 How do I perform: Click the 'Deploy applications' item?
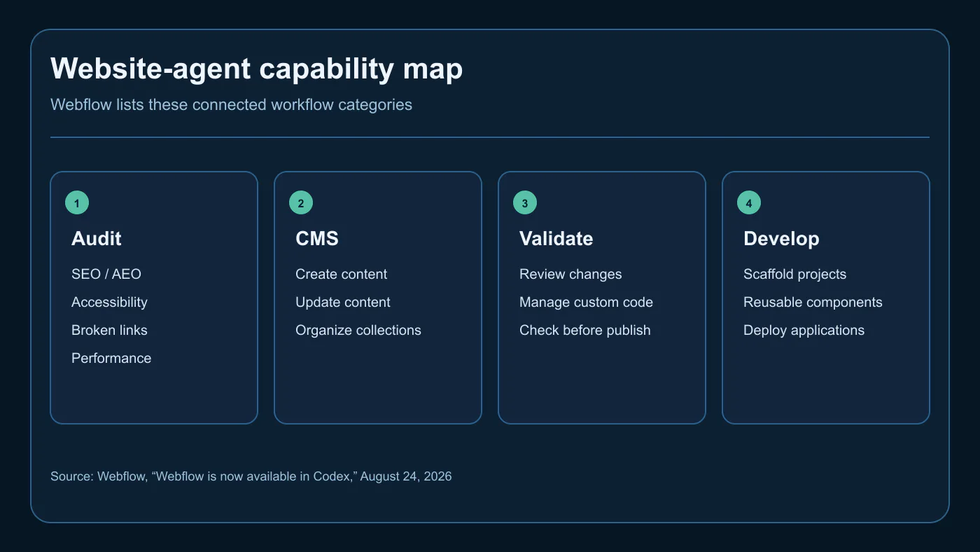point(804,331)
